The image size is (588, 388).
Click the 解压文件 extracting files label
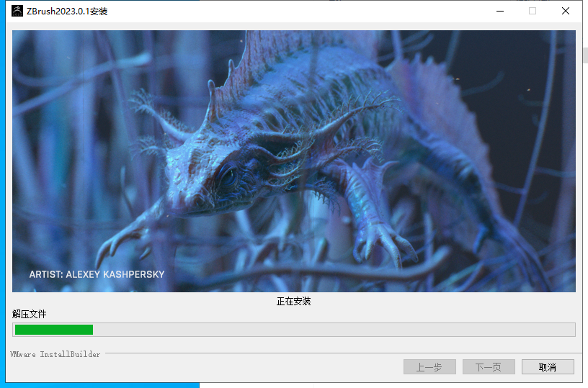pyautogui.click(x=30, y=314)
